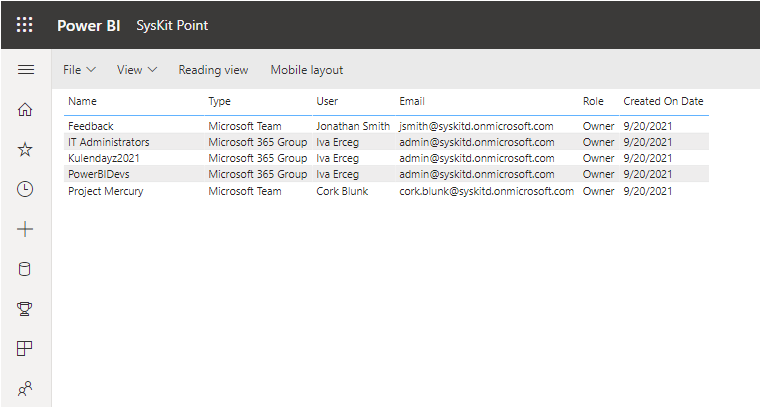Open the app launcher waffle icon

point(25,25)
